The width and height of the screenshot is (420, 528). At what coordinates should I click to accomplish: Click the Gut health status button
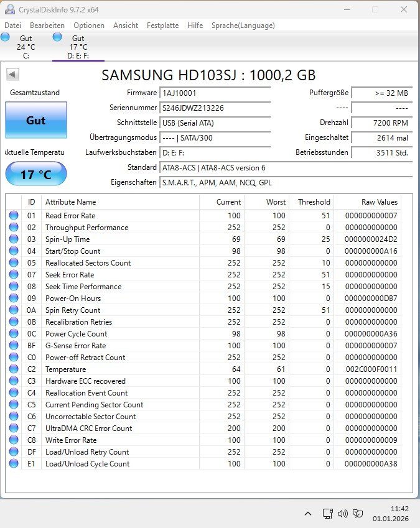click(x=36, y=120)
